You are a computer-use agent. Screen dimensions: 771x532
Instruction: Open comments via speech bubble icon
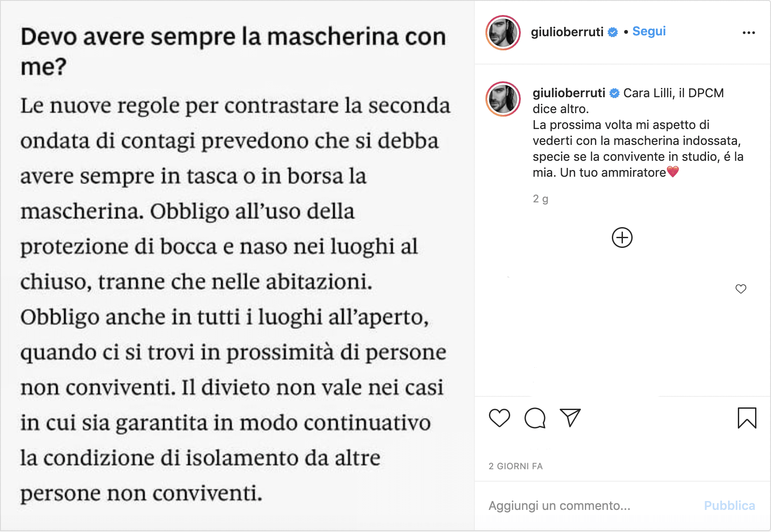[x=535, y=418]
